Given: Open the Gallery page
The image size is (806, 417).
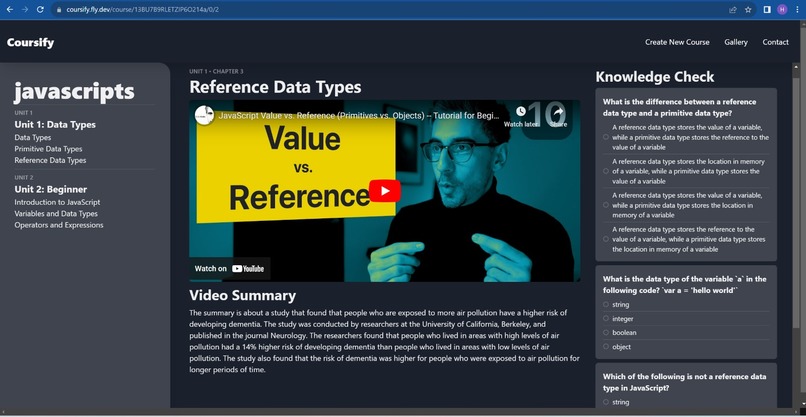Looking at the screenshot, I should [x=736, y=42].
